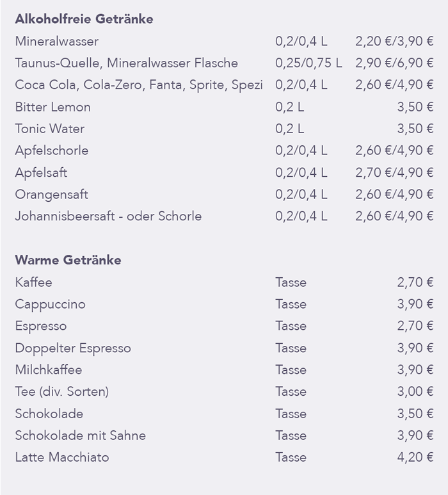Click the 4,20 € Latte Macchiato price
The image size is (448, 495).
pyautogui.click(x=415, y=457)
